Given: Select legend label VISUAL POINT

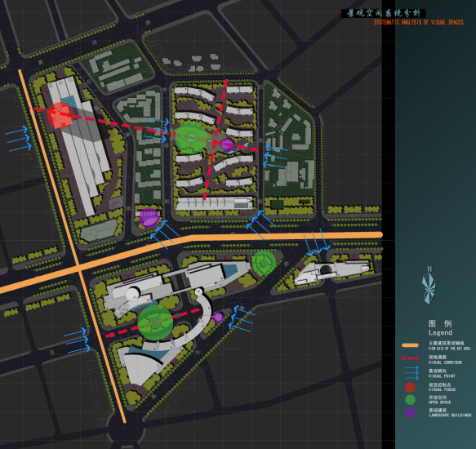Looking at the screenshot, I should point(442,376).
